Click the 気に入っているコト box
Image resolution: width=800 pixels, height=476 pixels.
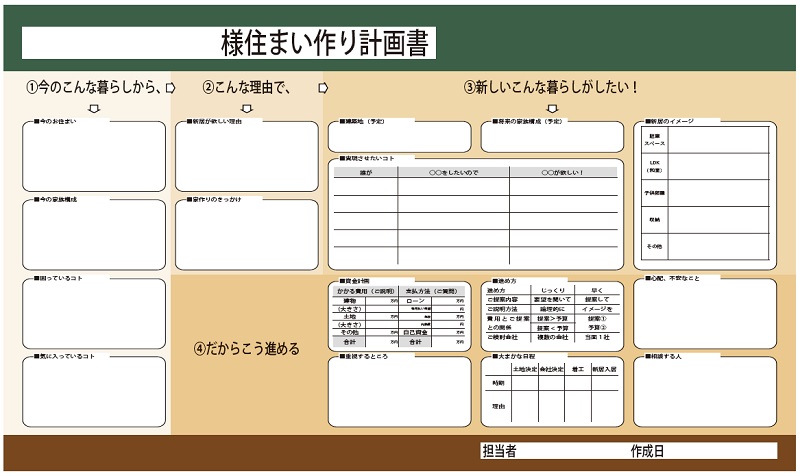tap(94, 392)
